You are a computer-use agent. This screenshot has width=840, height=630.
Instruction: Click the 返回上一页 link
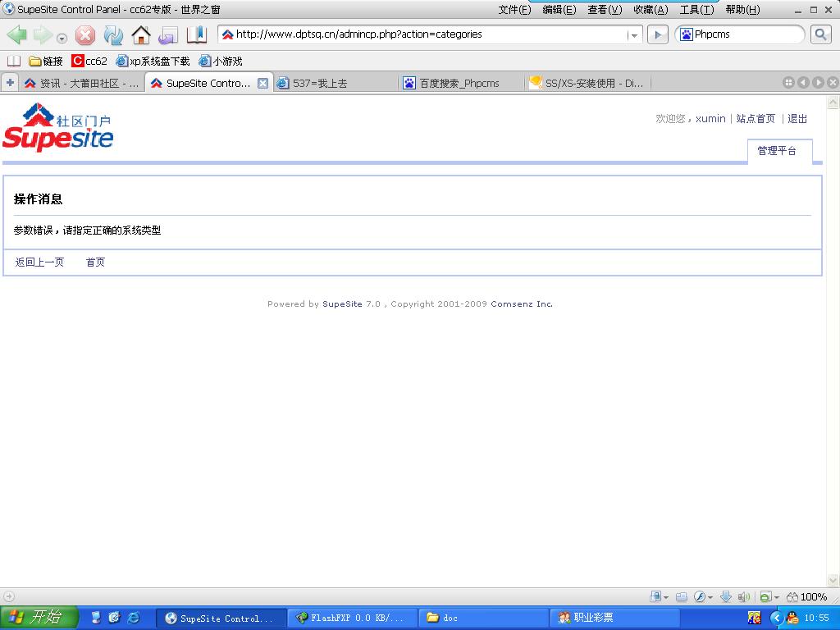tap(39, 262)
